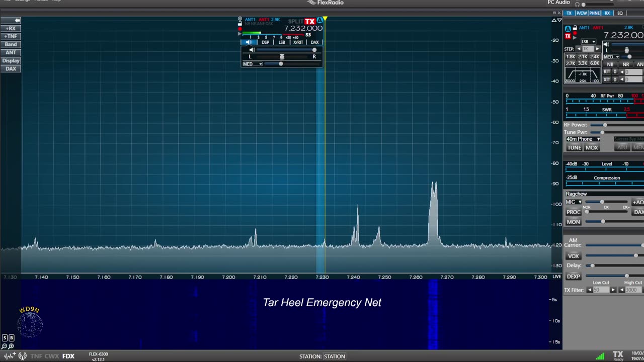
Task: Toggle the MON monitor button
Action: [574, 222]
